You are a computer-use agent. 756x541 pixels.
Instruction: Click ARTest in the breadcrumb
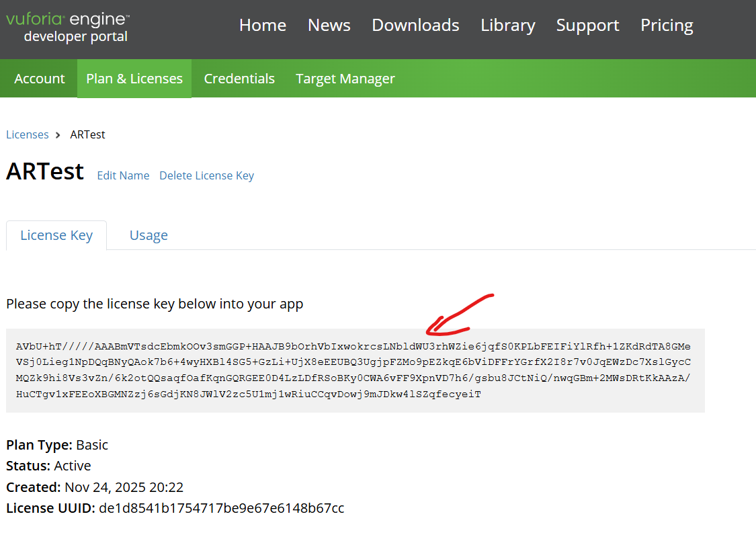87,134
